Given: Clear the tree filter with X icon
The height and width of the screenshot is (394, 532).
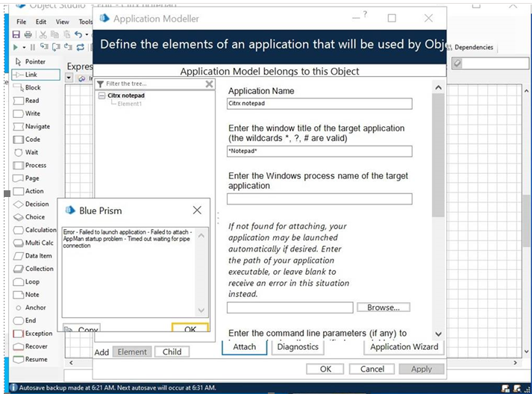Looking at the screenshot, I should click(210, 84).
